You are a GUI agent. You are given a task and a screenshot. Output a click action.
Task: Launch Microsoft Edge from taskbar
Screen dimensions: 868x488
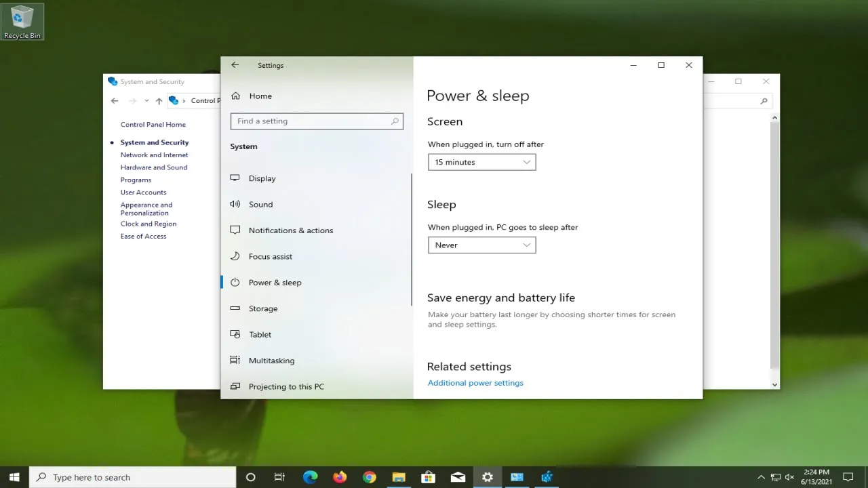pyautogui.click(x=310, y=477)
